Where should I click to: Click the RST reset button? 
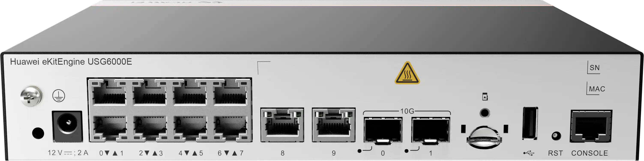coord(556,136)
